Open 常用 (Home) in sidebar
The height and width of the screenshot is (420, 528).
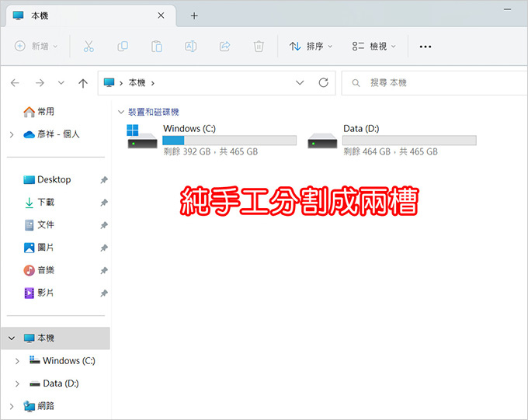[38, 112]
